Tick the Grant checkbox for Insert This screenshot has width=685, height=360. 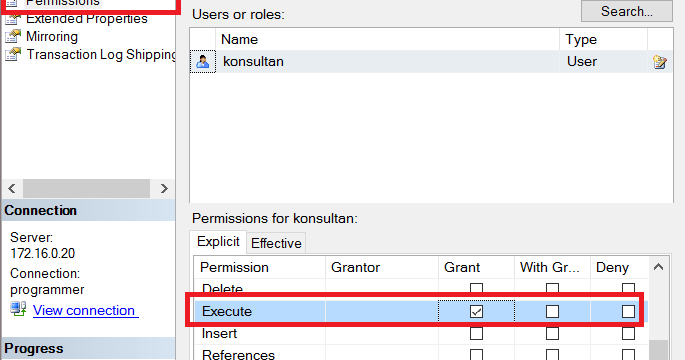tap(476, 333)
